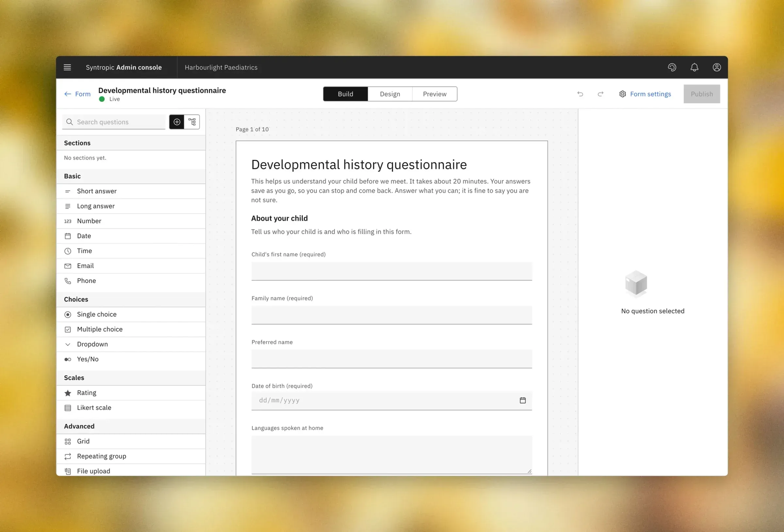Switch to the Preview tab
Image resolution: width=784 pixels, height=532 pixels.
pos(434,94)
